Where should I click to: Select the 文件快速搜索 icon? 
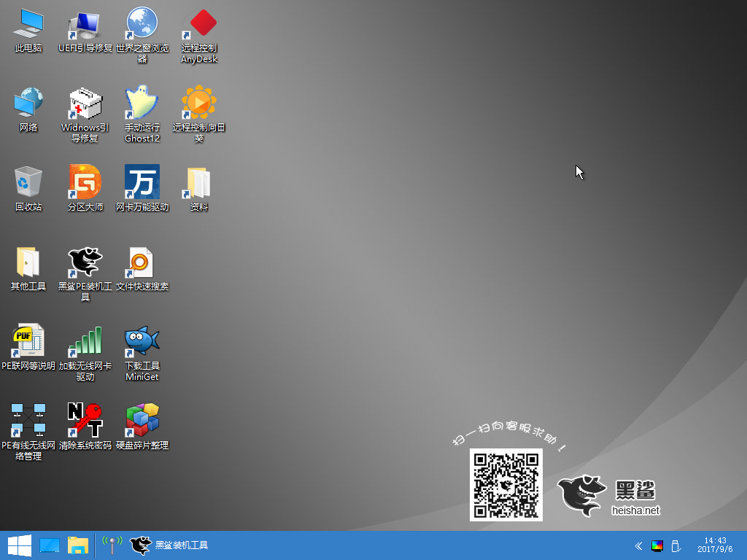(142, 262)
